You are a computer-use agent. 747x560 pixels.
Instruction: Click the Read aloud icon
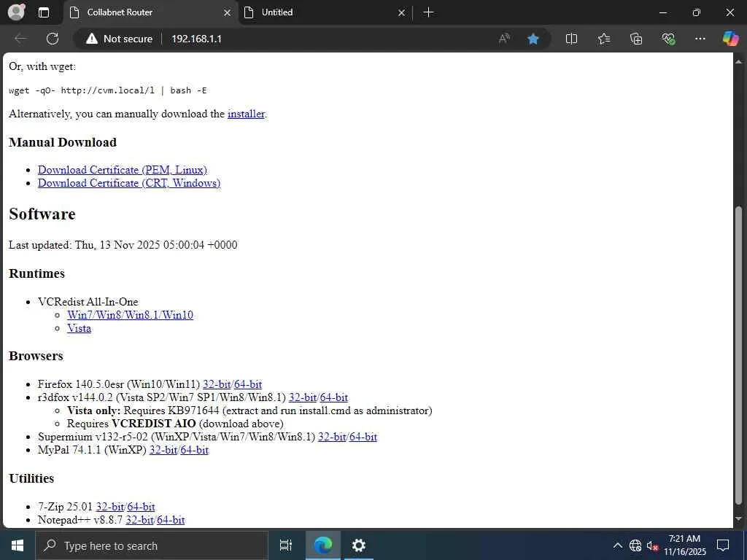[x=504, y=39]
